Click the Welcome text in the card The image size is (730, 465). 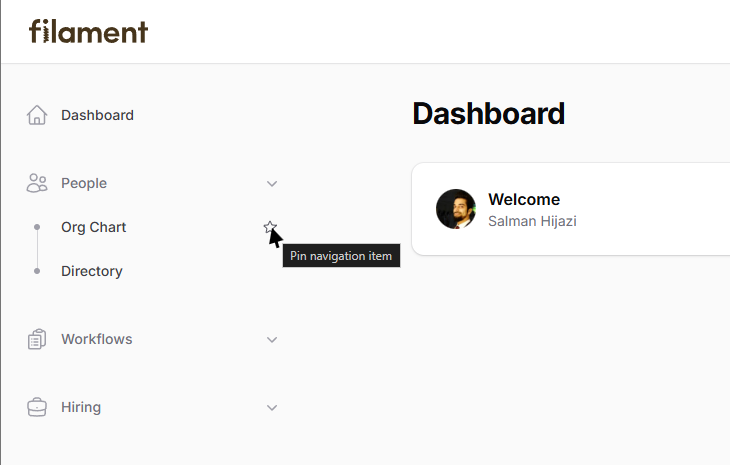tap(524, 199)
